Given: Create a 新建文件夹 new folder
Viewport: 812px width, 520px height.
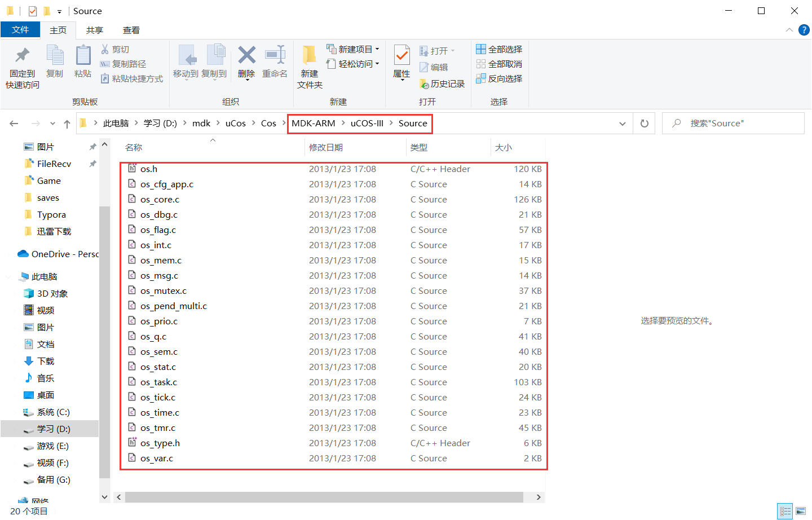Looking at the screenshot, I should pos(310,67).
